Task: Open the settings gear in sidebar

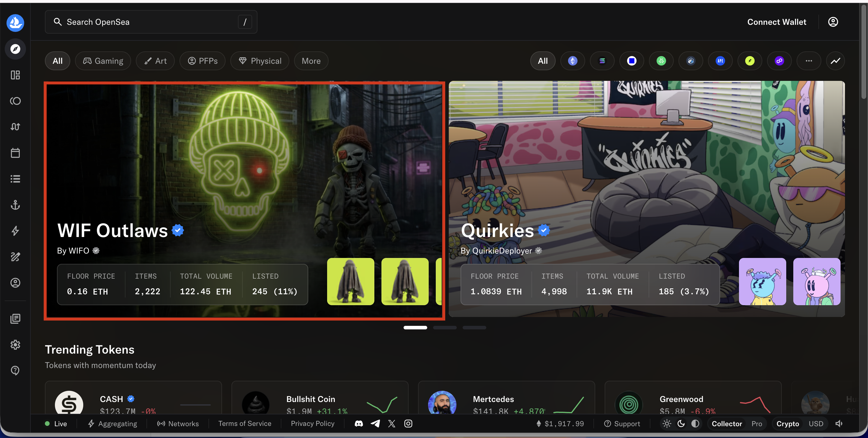Action: (15, 345)
